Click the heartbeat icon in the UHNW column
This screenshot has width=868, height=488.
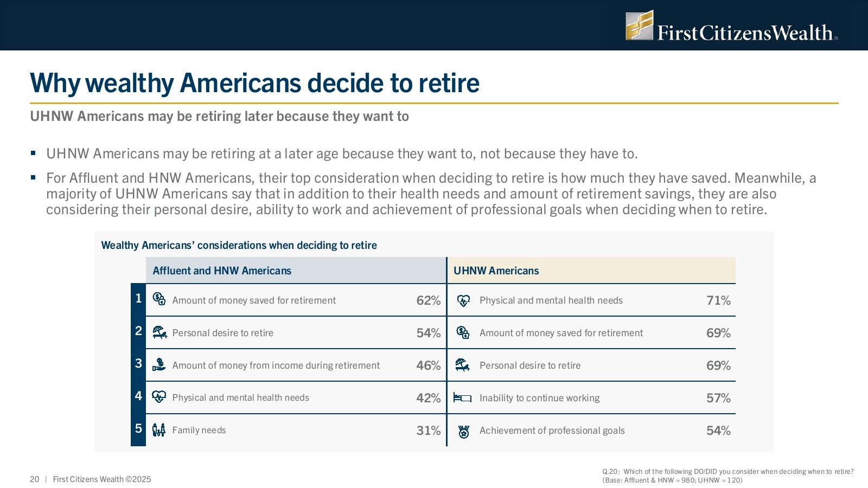click(x=463, y=300)
